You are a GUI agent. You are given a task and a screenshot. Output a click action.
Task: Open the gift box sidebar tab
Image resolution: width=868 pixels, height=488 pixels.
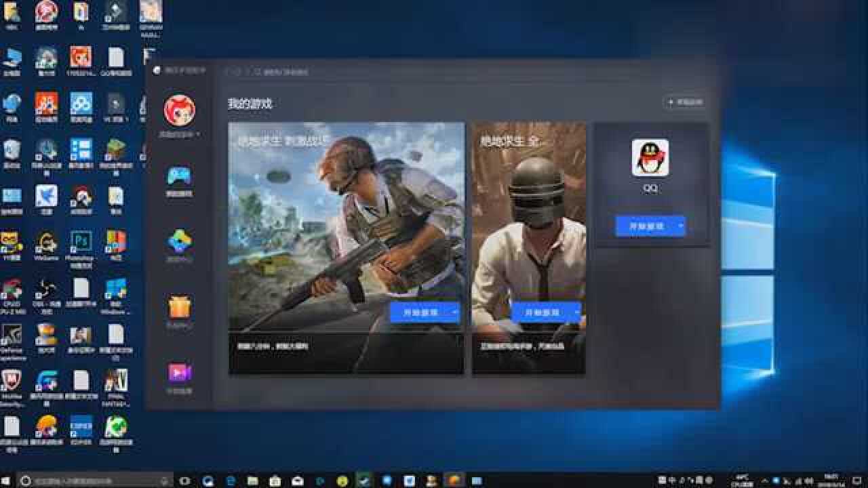tap(179, 311)
